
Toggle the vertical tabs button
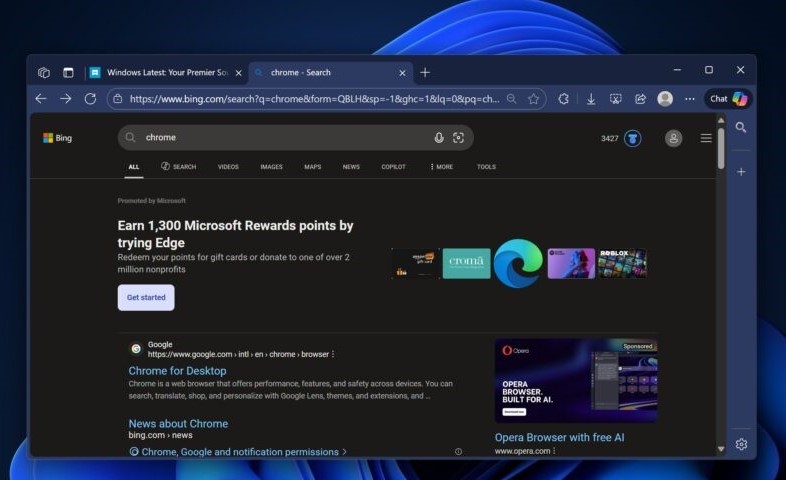(x=68, y=72)
